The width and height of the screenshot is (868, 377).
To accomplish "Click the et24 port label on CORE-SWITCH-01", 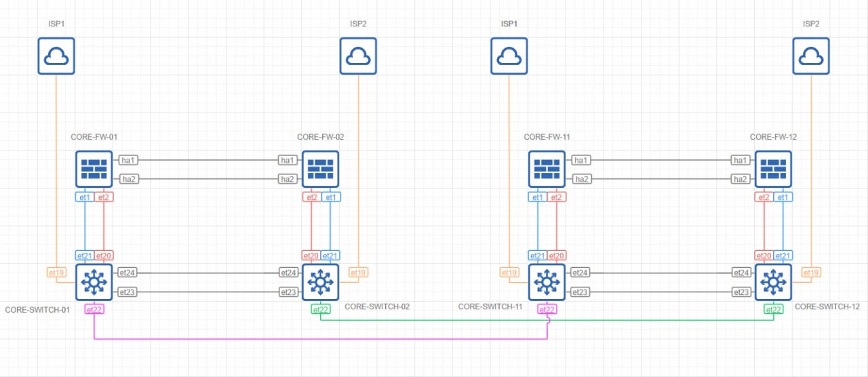I will click(127, 273).
